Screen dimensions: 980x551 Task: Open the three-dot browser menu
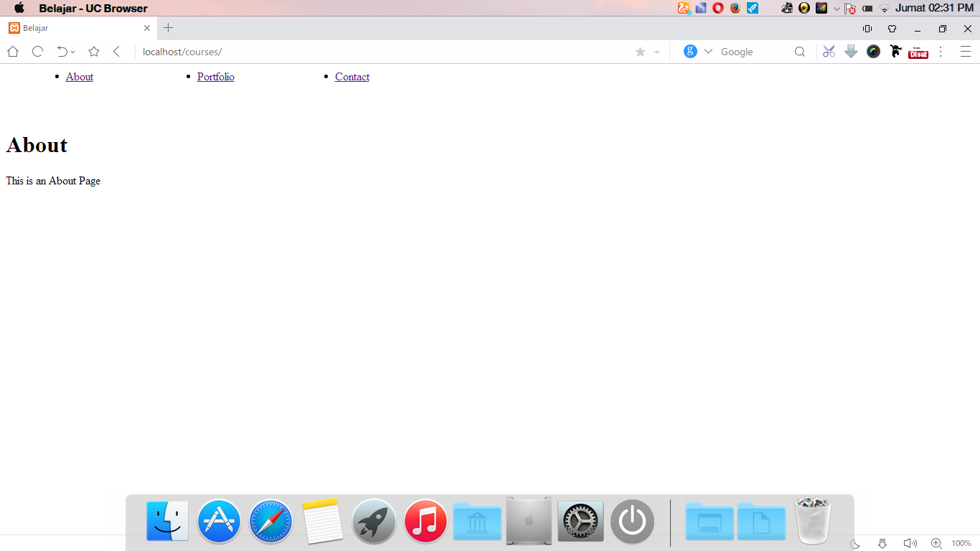click(x=941, y=51)
